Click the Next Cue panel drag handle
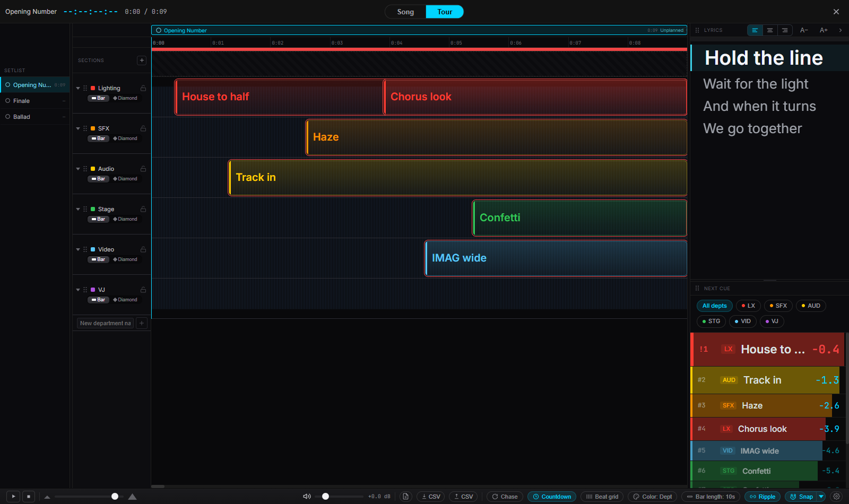 coord(697,289)
